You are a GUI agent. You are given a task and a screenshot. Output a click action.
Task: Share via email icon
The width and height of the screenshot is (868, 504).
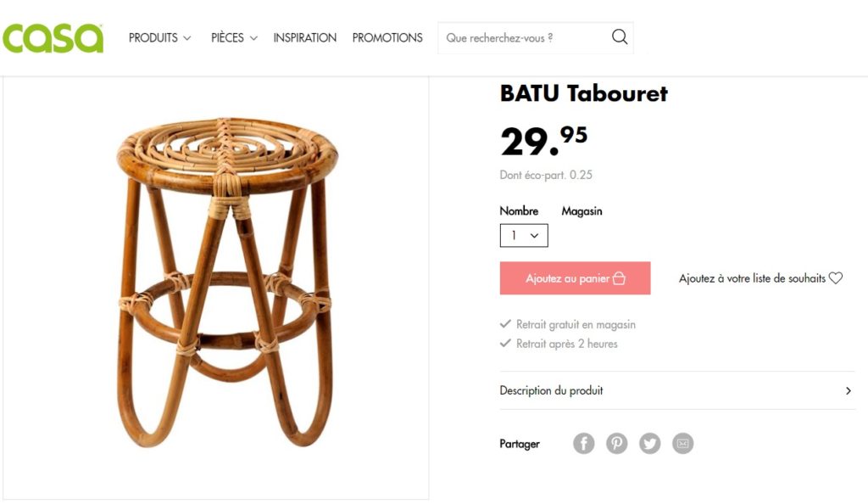(x=682, y=443)
